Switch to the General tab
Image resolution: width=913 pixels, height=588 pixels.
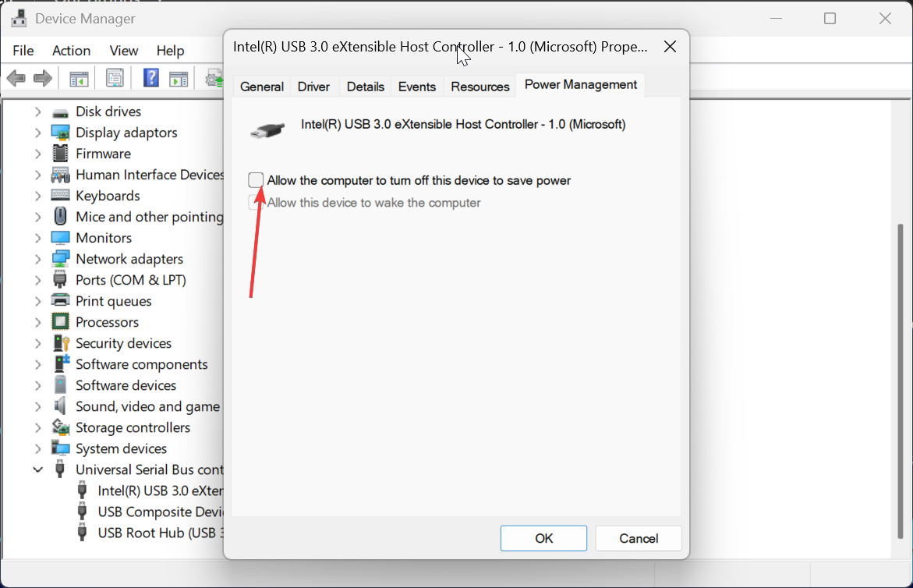(261, 87)
